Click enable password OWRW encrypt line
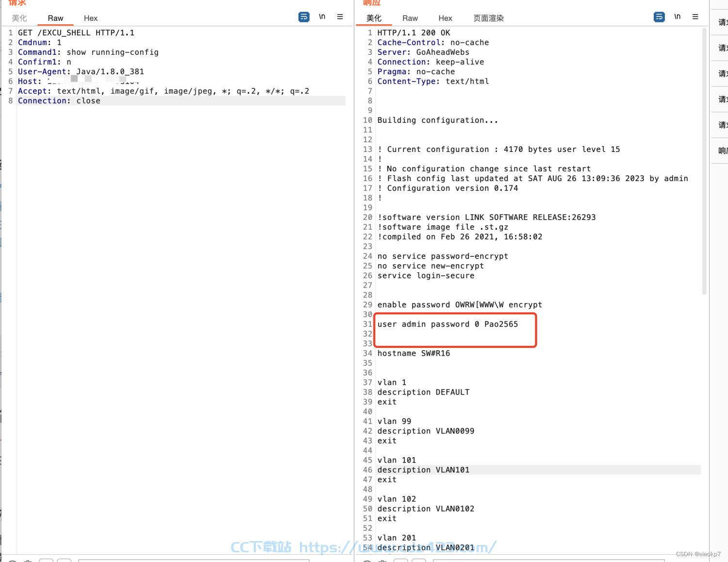 pyautogui.click(x=460, y=305)
